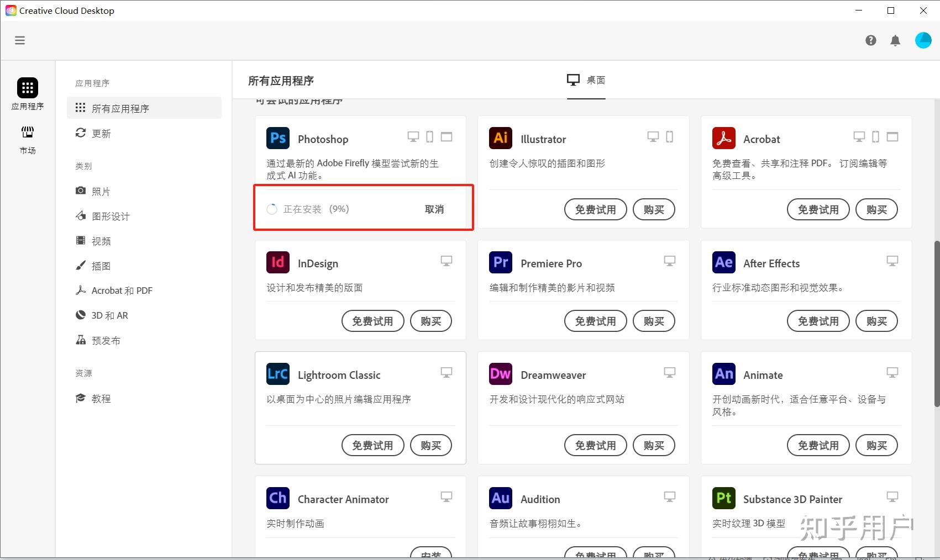Image resolution: width=940 pixels, height=560 pixels.
Task: Open the 市场 marketplace icon
Action: tap(28, 133)
